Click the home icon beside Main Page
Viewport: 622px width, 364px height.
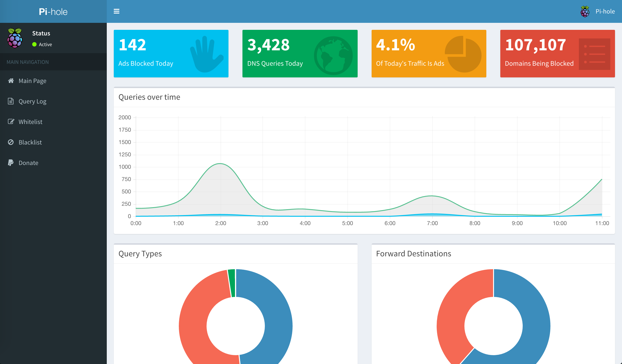pos(11,81)
